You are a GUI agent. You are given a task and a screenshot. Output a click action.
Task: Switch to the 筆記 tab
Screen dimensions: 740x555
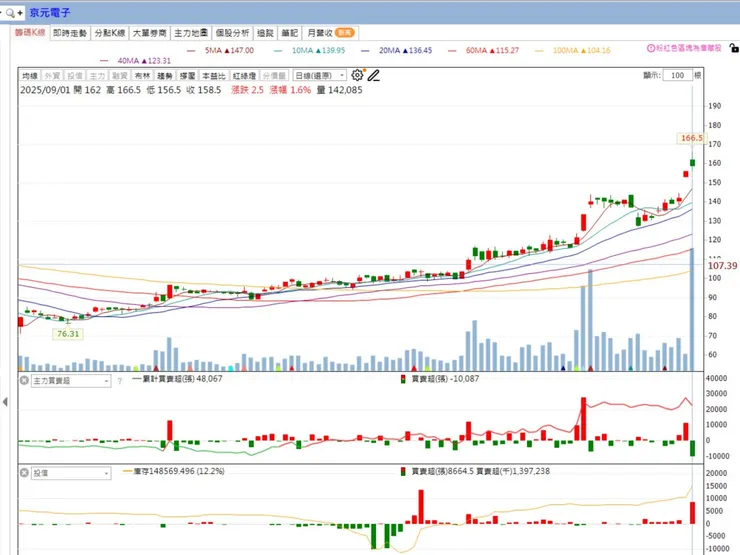pos(290,33)
